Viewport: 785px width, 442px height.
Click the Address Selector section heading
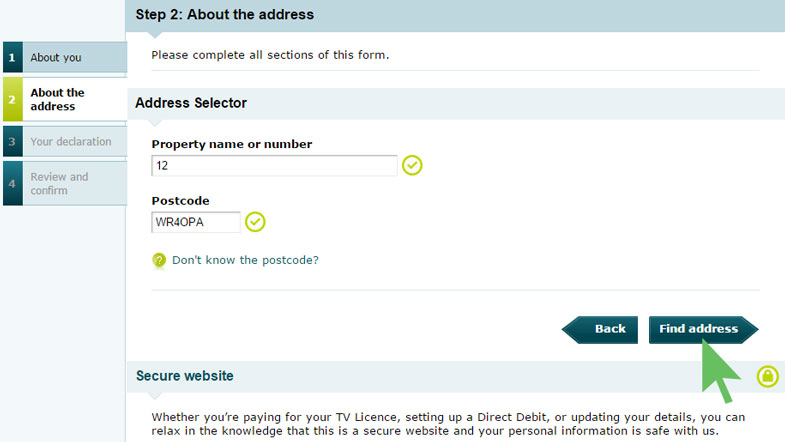(x=191, y=103)
